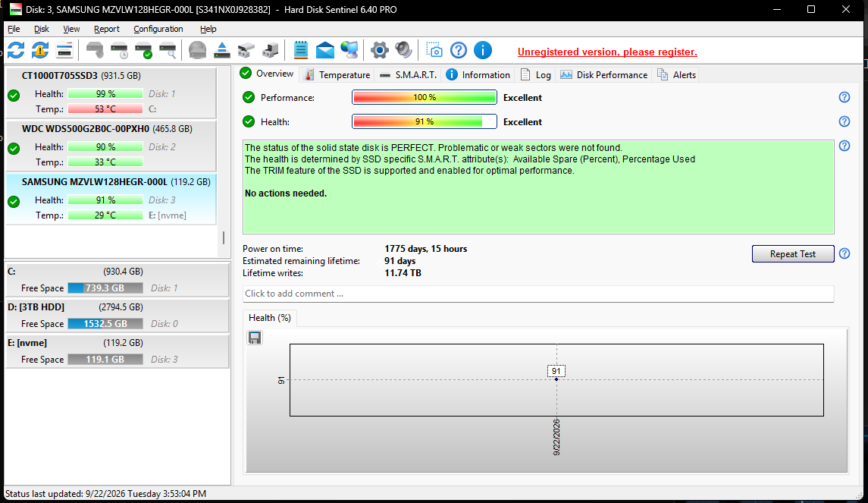The height and width of the screenshot is (503, 868).
Task: Click the disk icon with magnifying glass
Action: coord(168,50)
